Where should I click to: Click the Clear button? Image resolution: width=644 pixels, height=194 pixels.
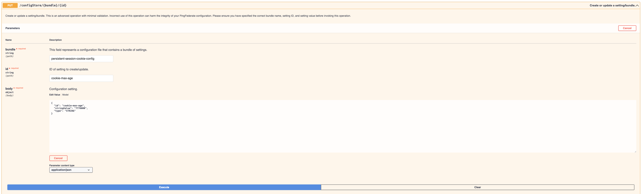click(478, 187)
